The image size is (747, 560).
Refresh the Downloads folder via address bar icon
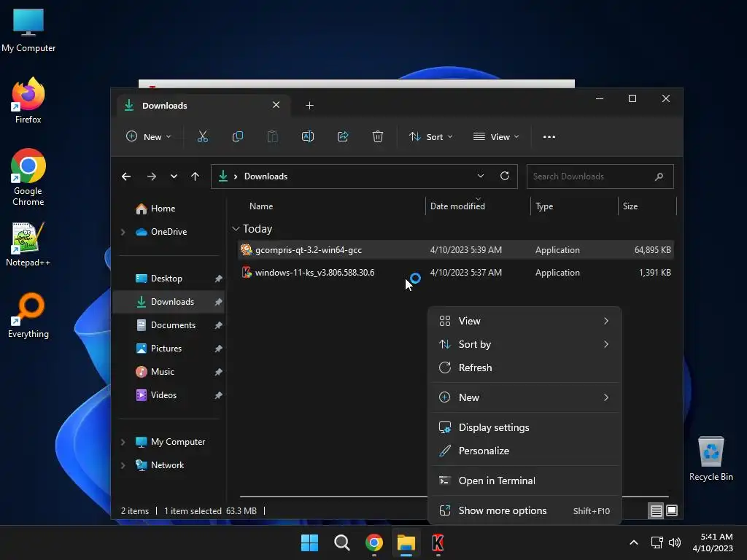(505, 176)
